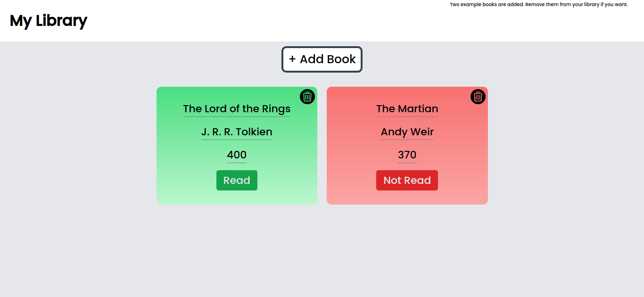Click blank white header right of My Library
This screenshot has height=297, width=644.
click(x=283, y=24)
